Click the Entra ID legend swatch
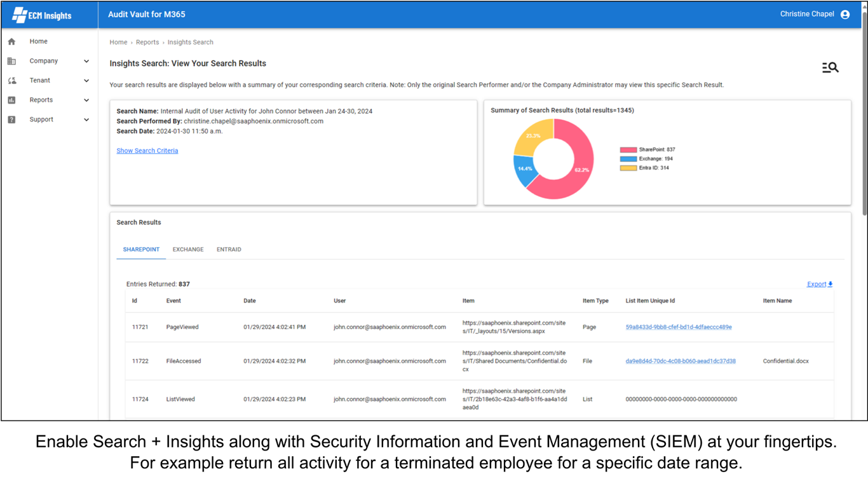Image resolution: width=868 pixels, height=488 pixels. point(628,168)
